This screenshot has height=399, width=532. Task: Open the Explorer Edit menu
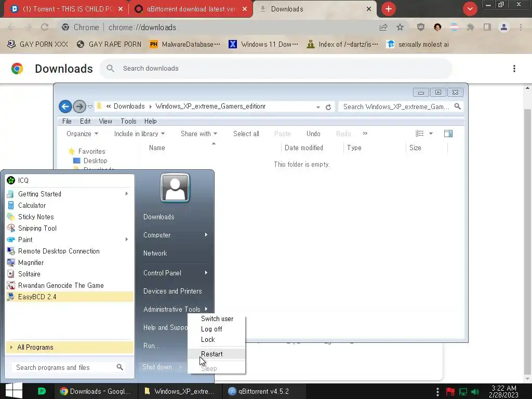click(85, 121)
